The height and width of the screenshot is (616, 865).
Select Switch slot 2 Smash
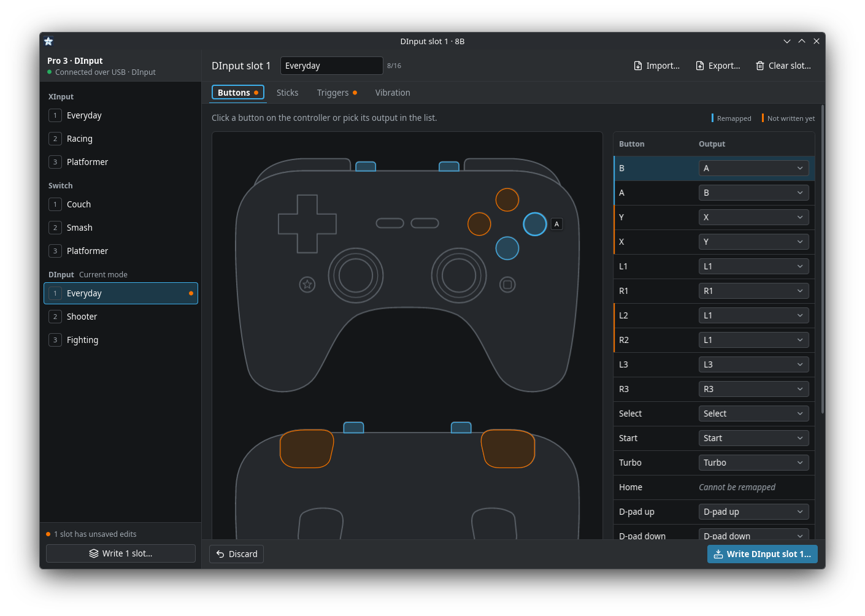[121, 228]
